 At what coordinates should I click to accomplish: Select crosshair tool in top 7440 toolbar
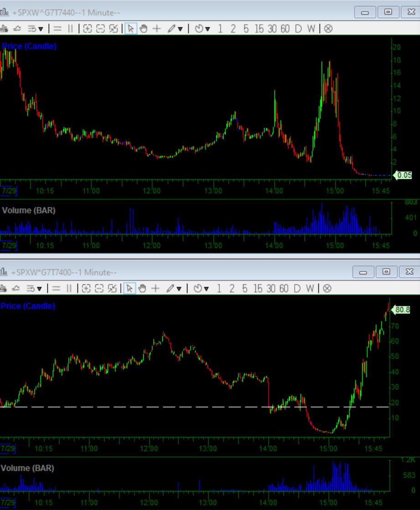[157, 29]
